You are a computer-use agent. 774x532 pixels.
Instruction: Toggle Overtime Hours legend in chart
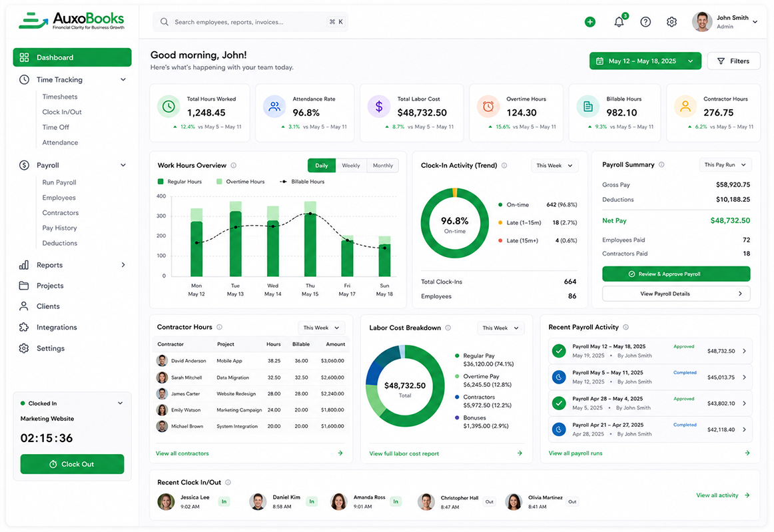tap(240, 182)
